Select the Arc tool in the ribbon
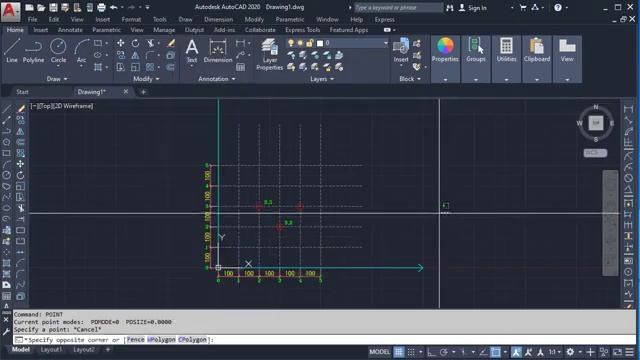Screen dimensions: 640x360 82,51
